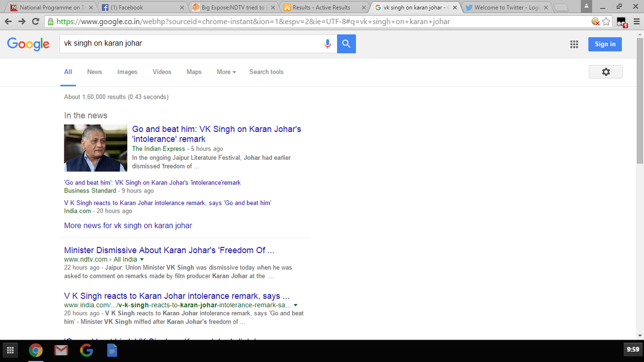Open the Chrome OS launcher grid

click(x=10, y=351)
